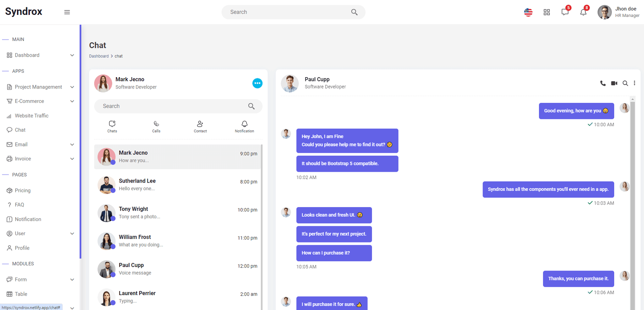
Task: Click the Invoice printer icon
Action: (9, 159)
